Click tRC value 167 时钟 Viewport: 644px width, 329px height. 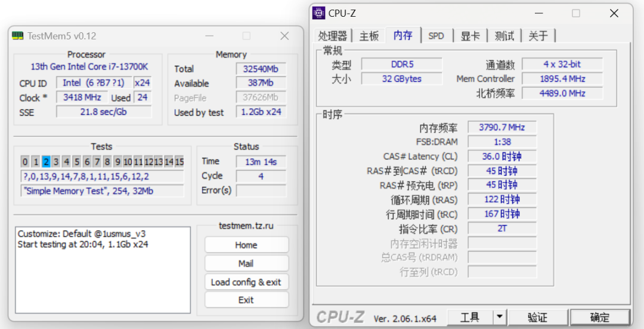[502, 214]
